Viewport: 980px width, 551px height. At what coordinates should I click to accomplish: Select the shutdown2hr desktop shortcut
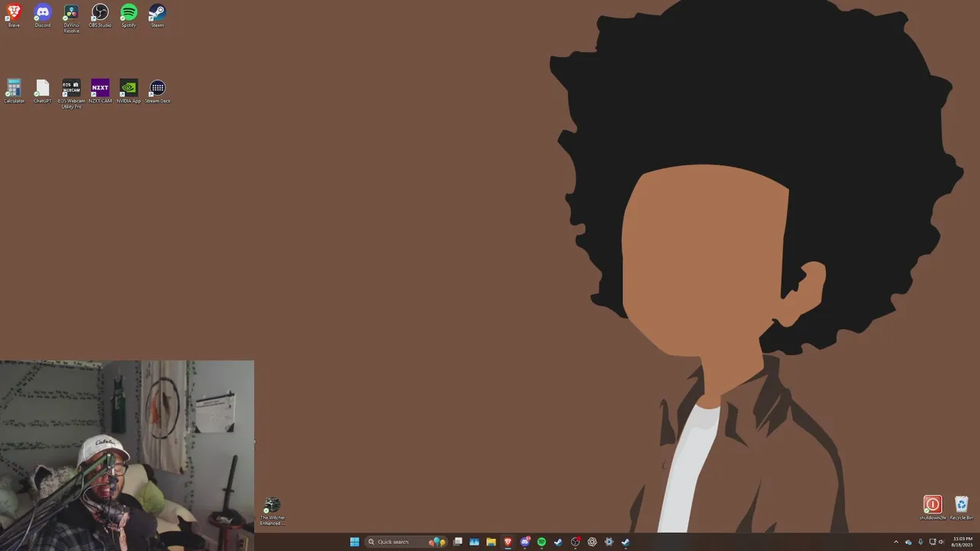click(933, 508)
